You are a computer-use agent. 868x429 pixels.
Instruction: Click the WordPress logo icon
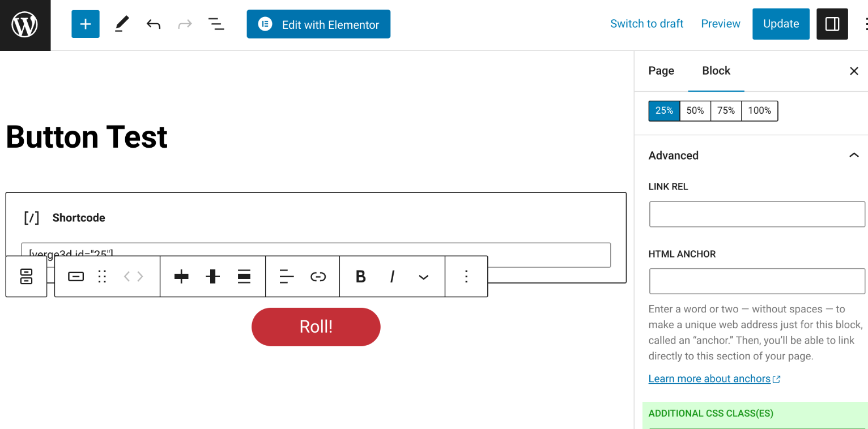25,25
